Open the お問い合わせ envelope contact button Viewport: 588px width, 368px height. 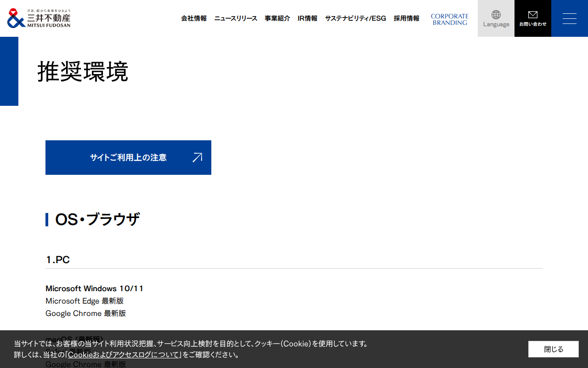[x=533, y=18]
